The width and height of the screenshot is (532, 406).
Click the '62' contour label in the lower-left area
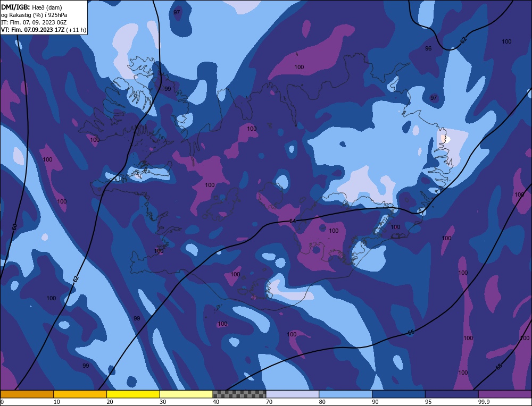coord(76,279)
